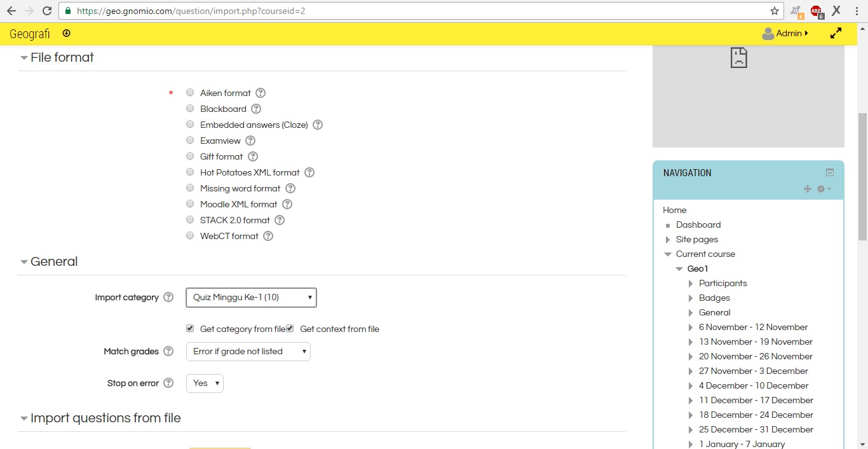Select STACK 2.0 format radio button
Screen dimensions: 868x449
pos(190,219)
